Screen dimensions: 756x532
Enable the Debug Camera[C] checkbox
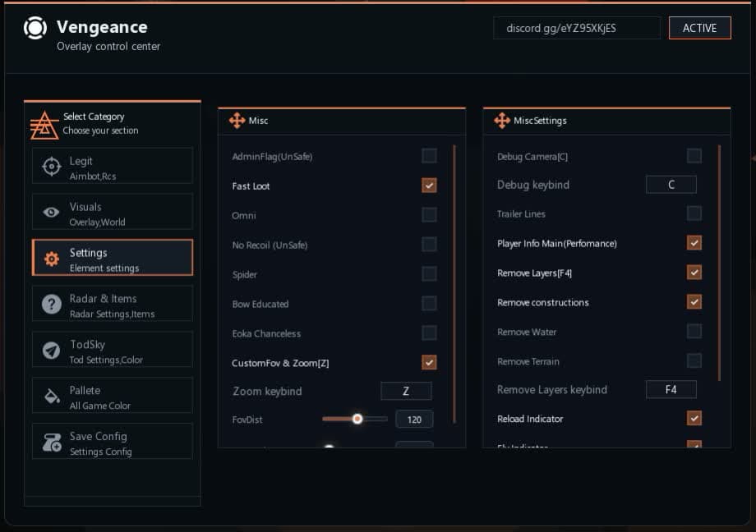point(694,156)
